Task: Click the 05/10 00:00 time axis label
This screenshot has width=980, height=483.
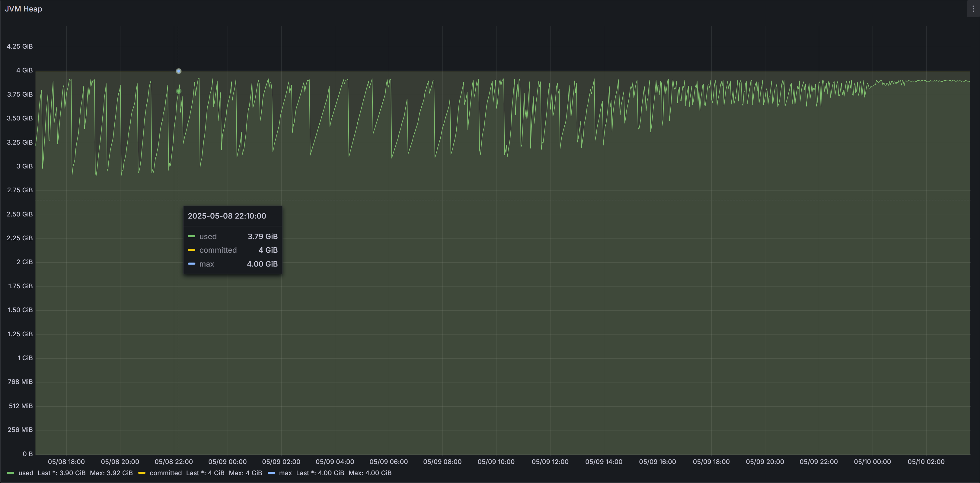Action: (872, 462)
